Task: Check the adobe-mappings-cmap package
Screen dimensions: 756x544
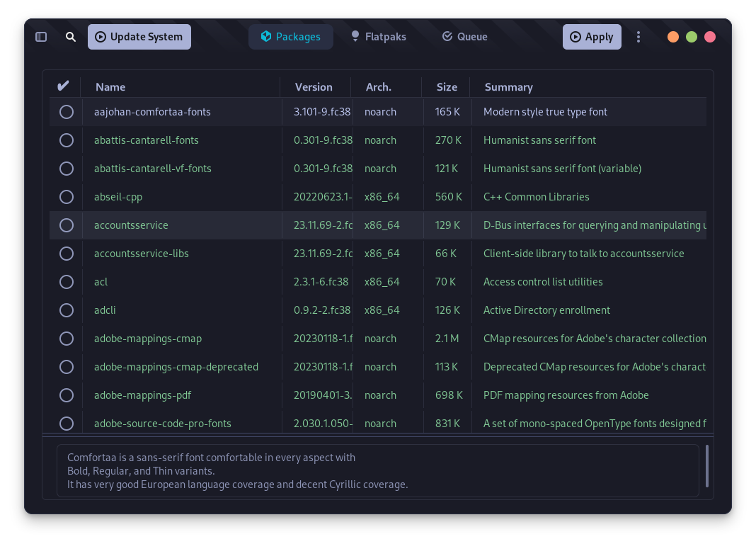Action: click(x=67, y=338)
